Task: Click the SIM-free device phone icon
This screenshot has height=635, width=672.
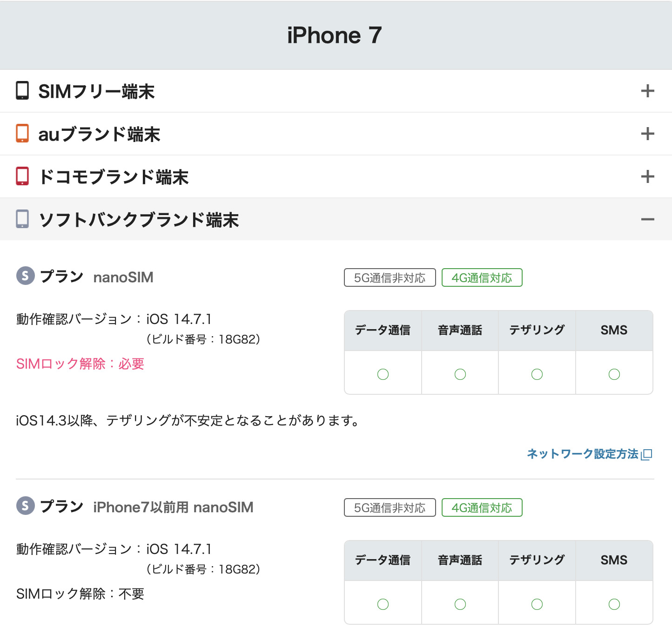Action: (x=22, y=91)
